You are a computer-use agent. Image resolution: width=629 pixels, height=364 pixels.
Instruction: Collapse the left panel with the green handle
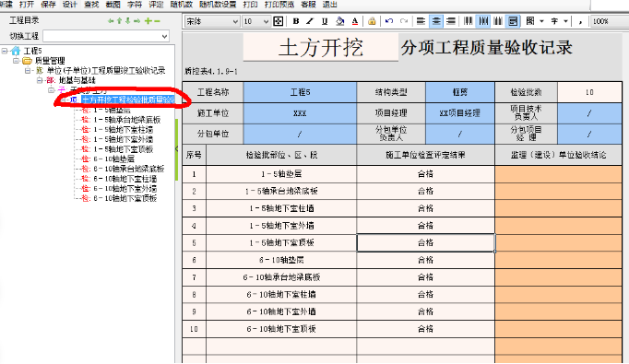176,148
